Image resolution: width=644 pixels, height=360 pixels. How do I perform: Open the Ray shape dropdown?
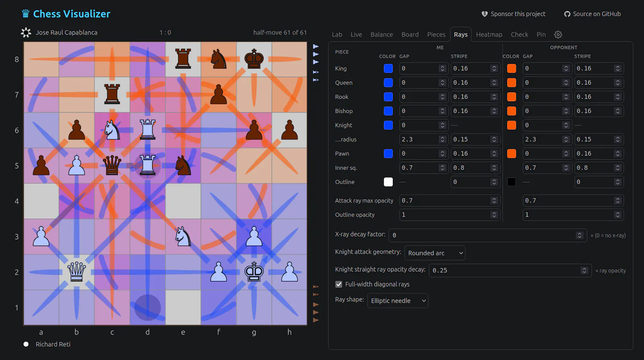398,300
